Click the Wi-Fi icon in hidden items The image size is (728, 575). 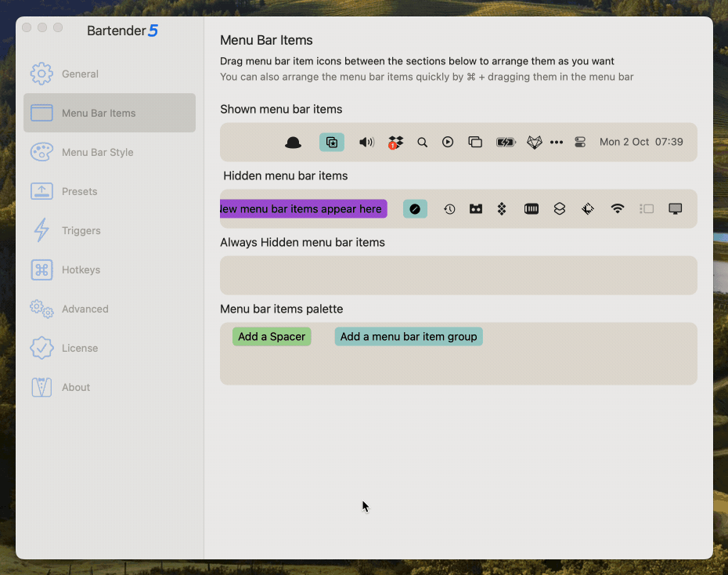click(618, 209)
